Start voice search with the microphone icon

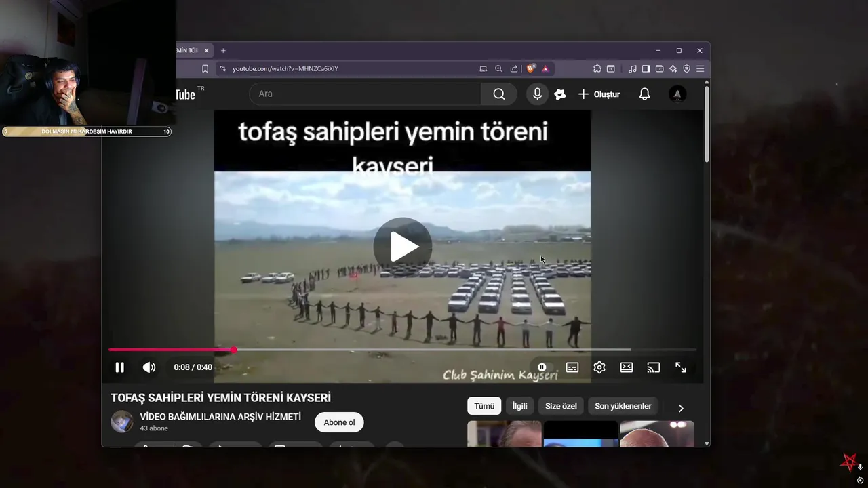click(537, 94)
